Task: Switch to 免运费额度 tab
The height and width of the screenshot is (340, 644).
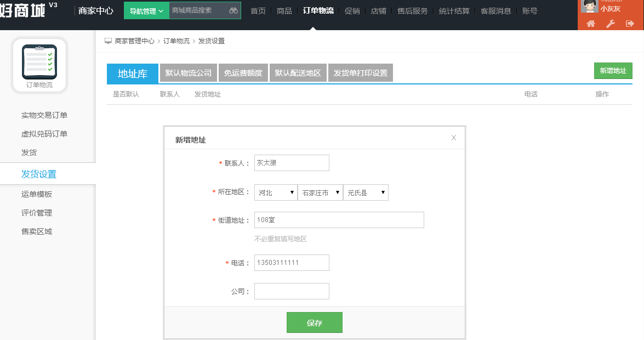Action: point(243,73)
